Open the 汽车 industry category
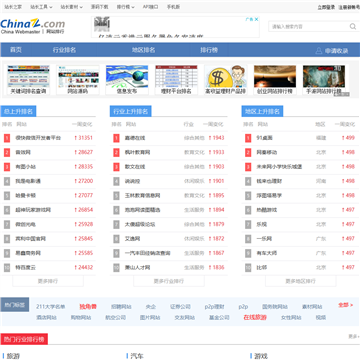Image resolution: width=360 pixels, height=360 pixels. (137, 356)
